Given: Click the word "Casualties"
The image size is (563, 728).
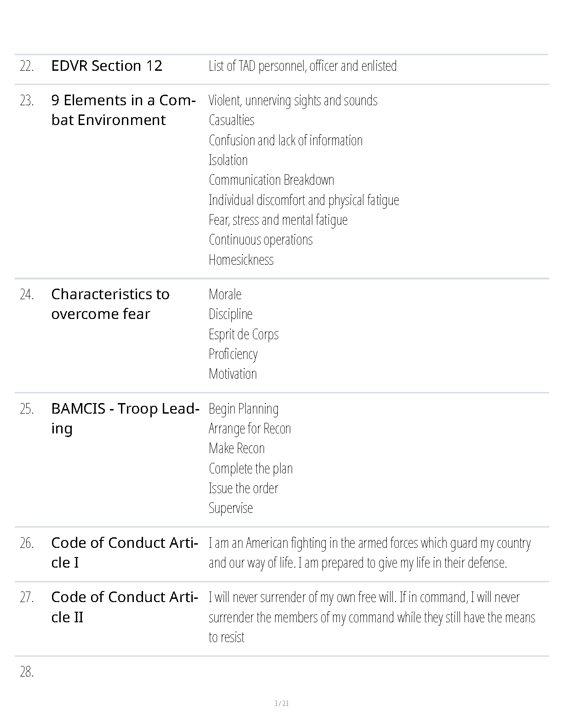Looking at the screenshot, I should [x=231, y=120].
